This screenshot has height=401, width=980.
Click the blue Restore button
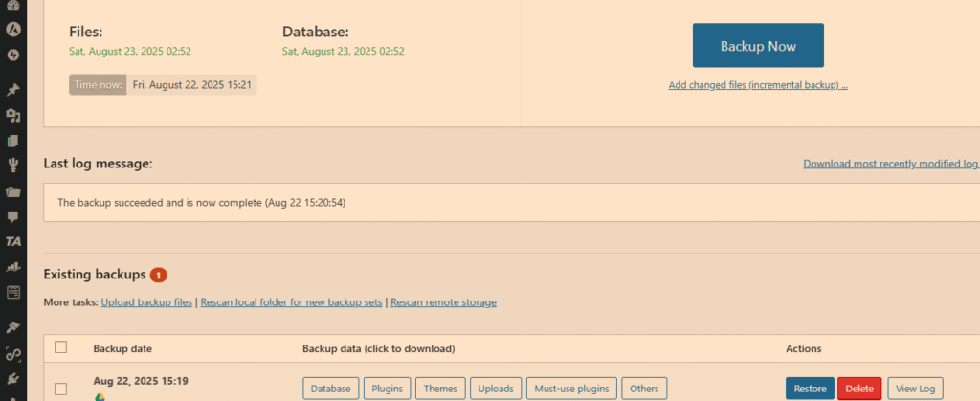pos(810,389)
